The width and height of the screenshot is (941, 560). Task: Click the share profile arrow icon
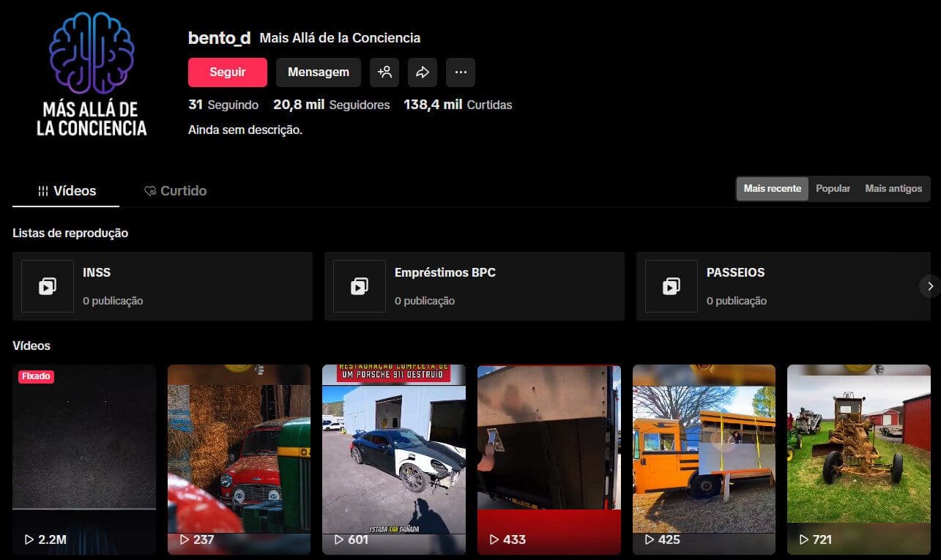(x=422, y=72)
